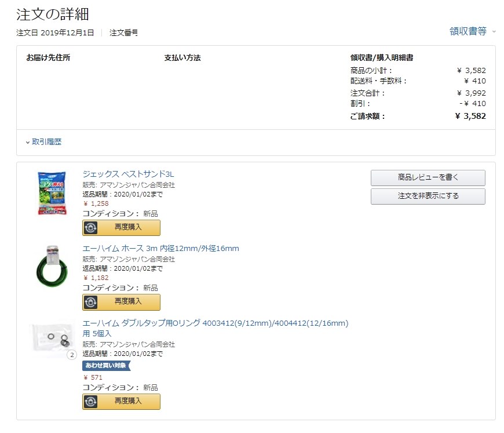
Task: Click the アマゾンジャパン合同会社 seller name
Action: click(x=139, y=185)
